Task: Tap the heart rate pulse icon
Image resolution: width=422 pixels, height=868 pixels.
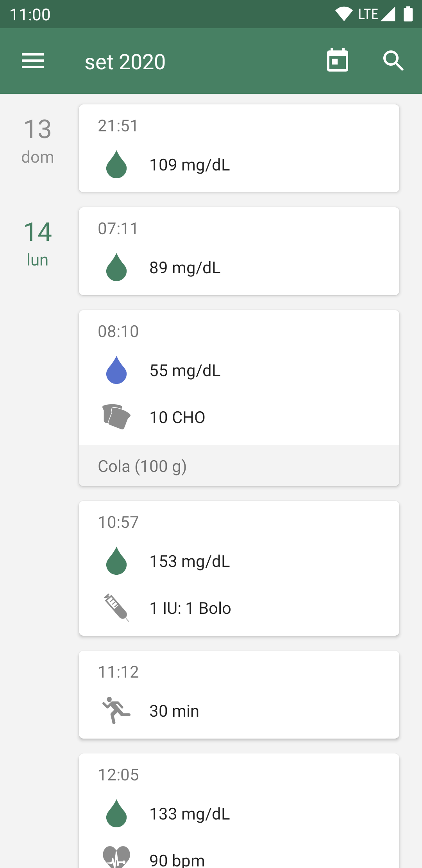Action: click(x=116, y=857)
